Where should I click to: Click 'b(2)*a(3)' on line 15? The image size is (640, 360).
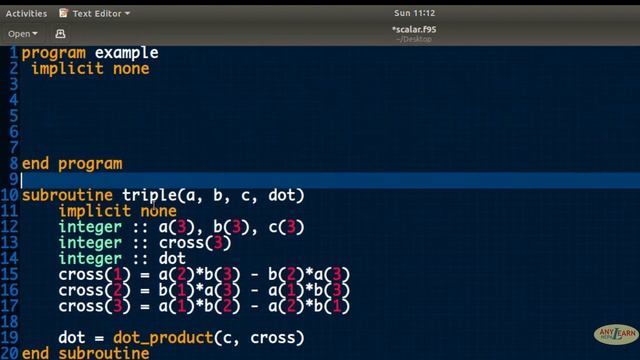pos(309,274)
